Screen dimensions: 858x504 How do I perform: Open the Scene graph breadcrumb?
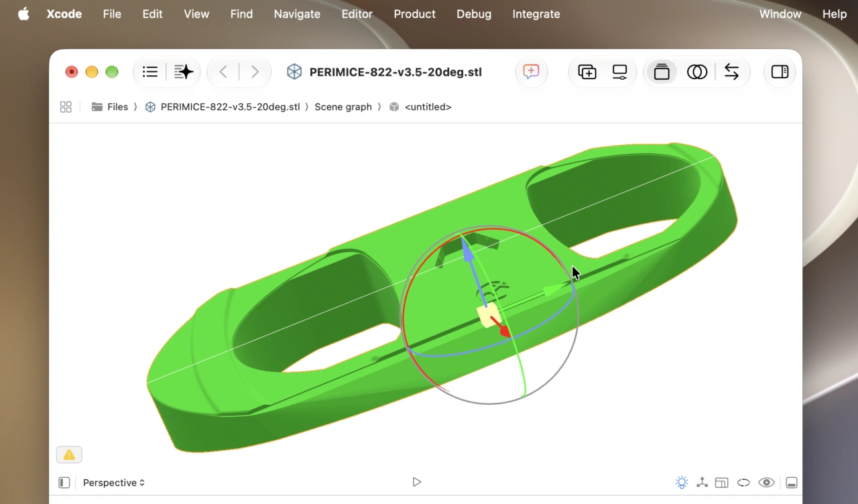pyautogui.click(x=343, y=107)
